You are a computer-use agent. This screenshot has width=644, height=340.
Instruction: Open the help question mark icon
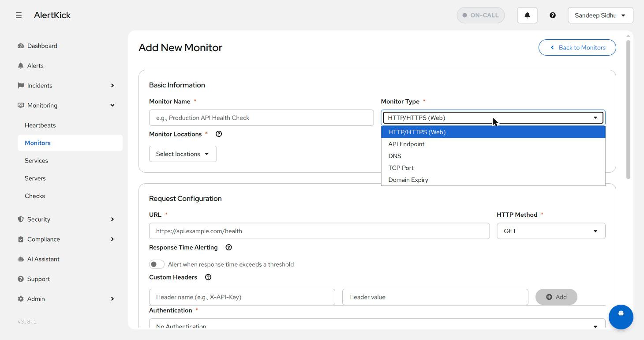pyautogui.click(x=553, y=15)
